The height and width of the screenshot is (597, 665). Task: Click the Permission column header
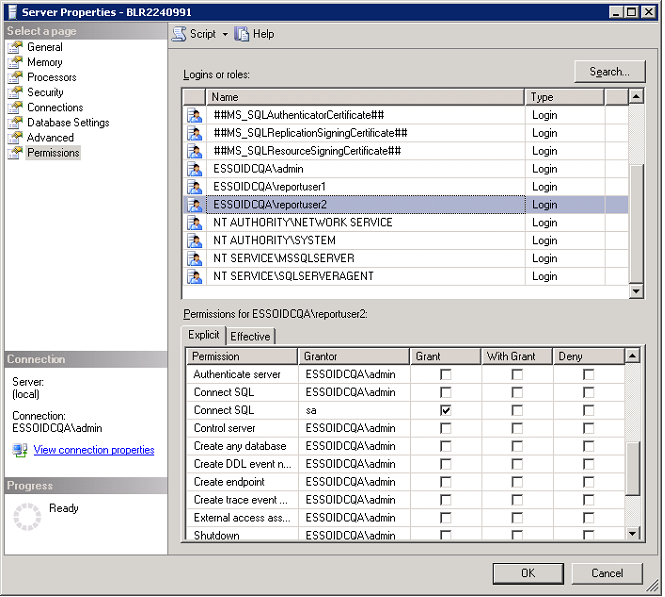click(x=242, y=357)
